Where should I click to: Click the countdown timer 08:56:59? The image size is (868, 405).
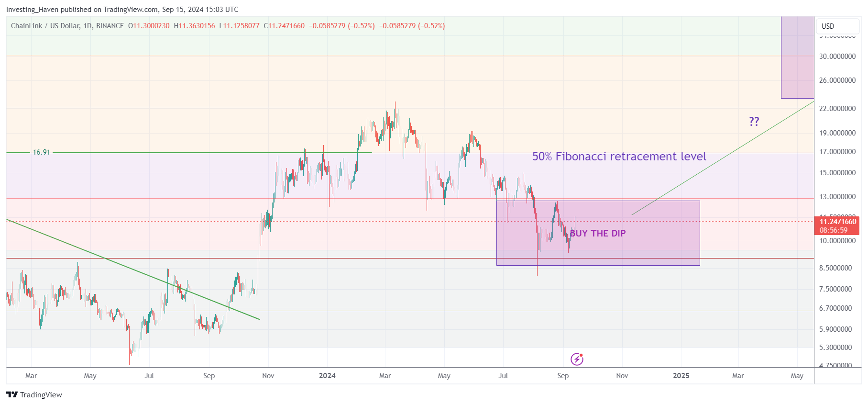tap(833, 230)
